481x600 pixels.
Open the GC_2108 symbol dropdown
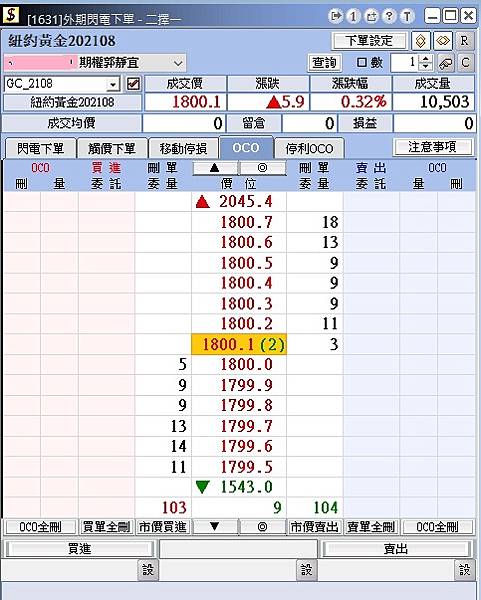coord(113,84)
